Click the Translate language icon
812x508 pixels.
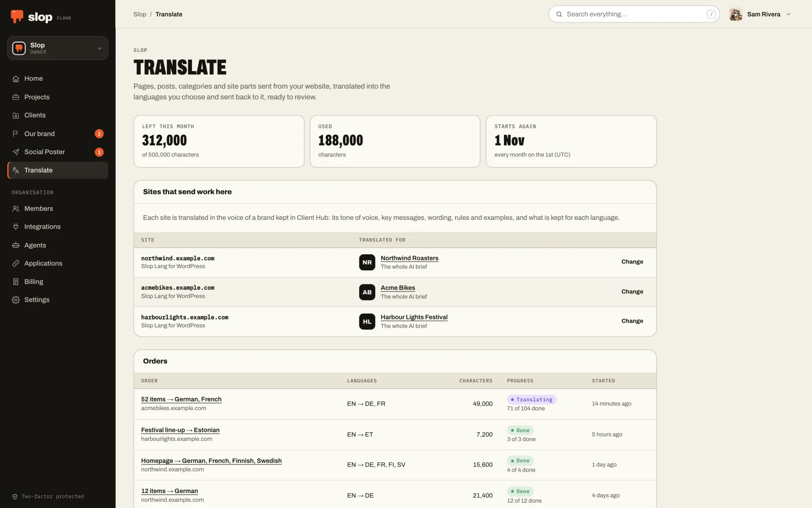pos(16,170)
